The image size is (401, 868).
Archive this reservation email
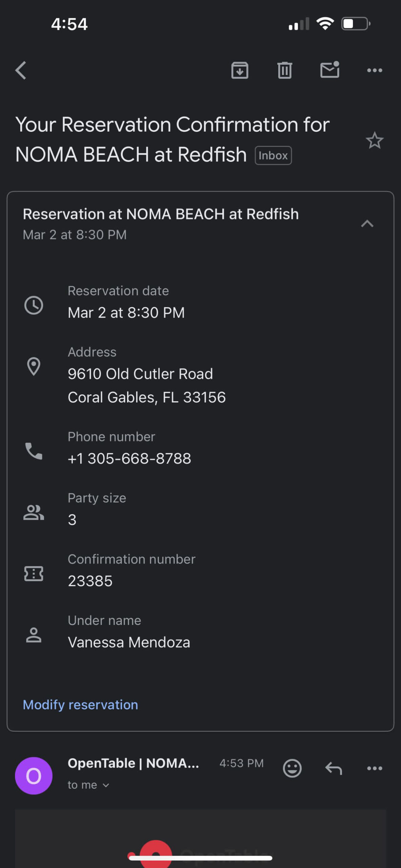tap(240, 71)
